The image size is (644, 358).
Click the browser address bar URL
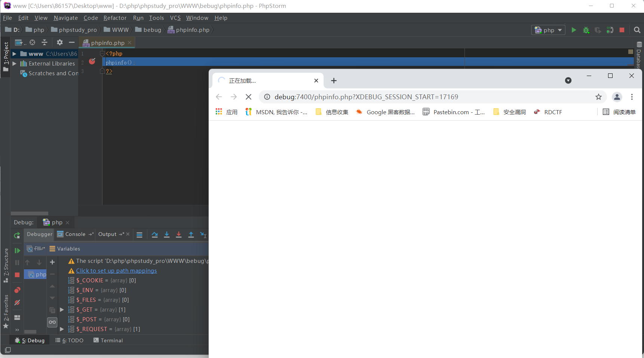366,97
